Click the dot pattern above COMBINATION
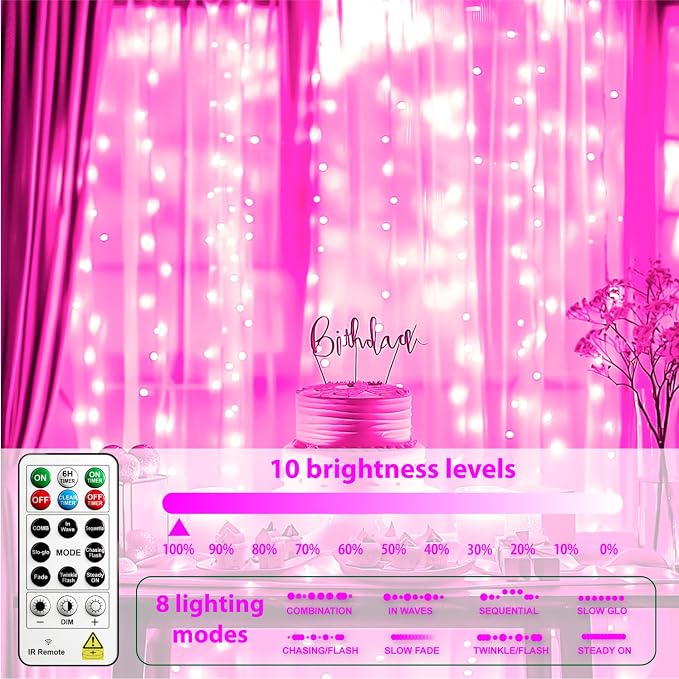This screenshot has width=679, height=679. coord(320,596)
